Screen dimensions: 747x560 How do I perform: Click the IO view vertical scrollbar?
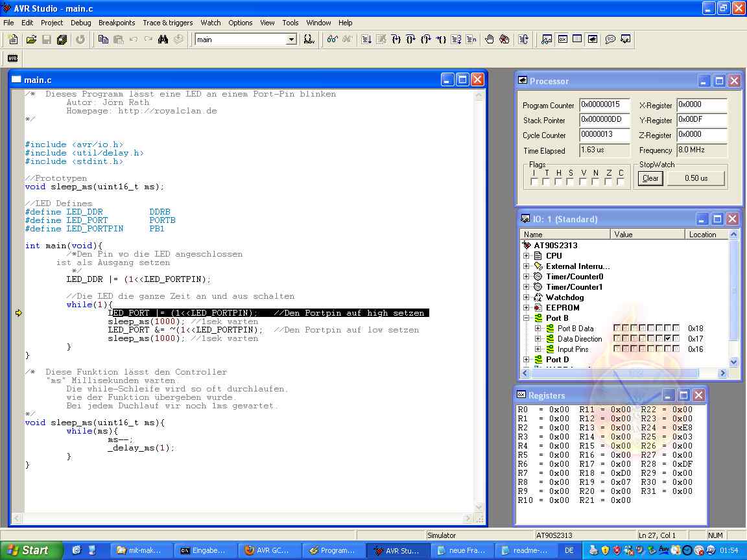[x=733, y=297]
